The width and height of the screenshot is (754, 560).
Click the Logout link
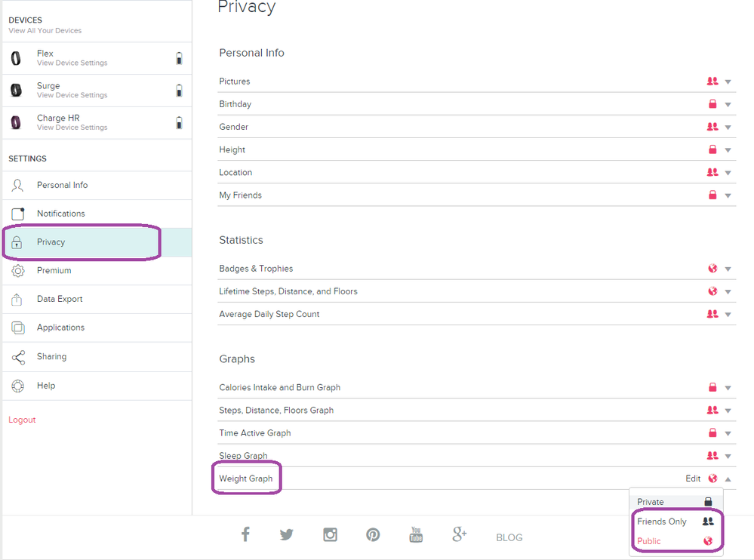click(22, 419)
